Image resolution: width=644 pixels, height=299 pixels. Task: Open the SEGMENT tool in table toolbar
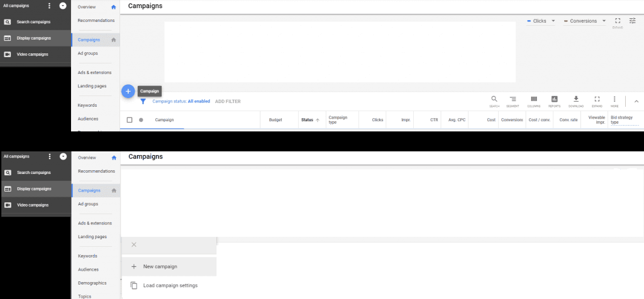pyautogui.click(x=513, y=99)
